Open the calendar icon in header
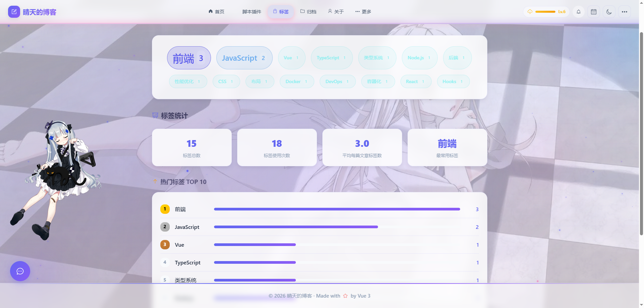Viewport: 644px width, 308px height. 594,12
